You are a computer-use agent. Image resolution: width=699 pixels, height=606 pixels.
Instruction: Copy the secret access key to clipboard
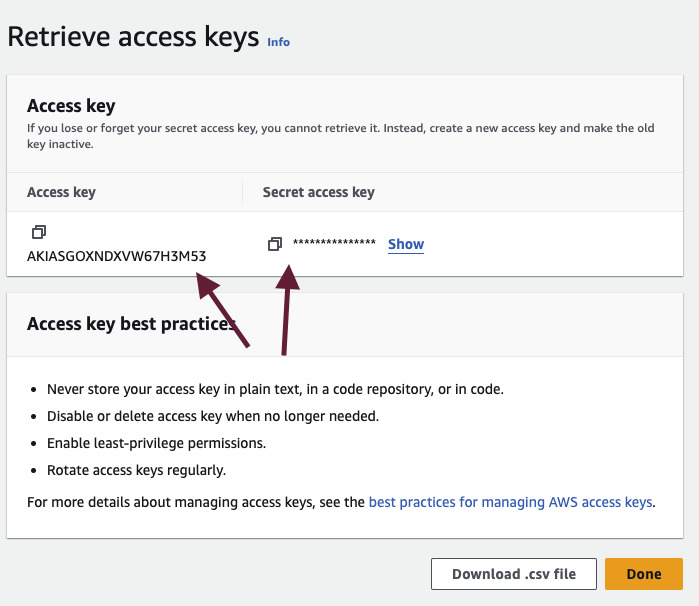click(x=275, y=244)
